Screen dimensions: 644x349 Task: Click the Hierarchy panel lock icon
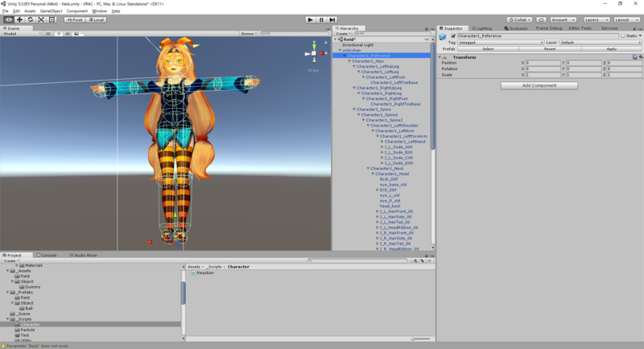pyautogui.click(x=427, y=28)
